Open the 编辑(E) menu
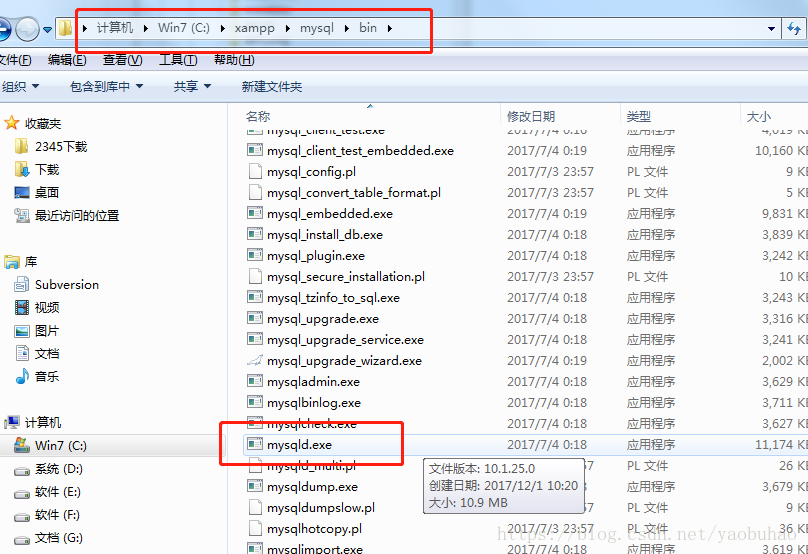This screenshot has width=808, height=554. tap(67, 60)
